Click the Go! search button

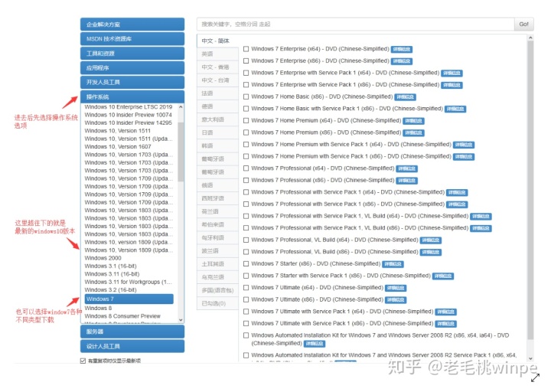pos(524,24)
